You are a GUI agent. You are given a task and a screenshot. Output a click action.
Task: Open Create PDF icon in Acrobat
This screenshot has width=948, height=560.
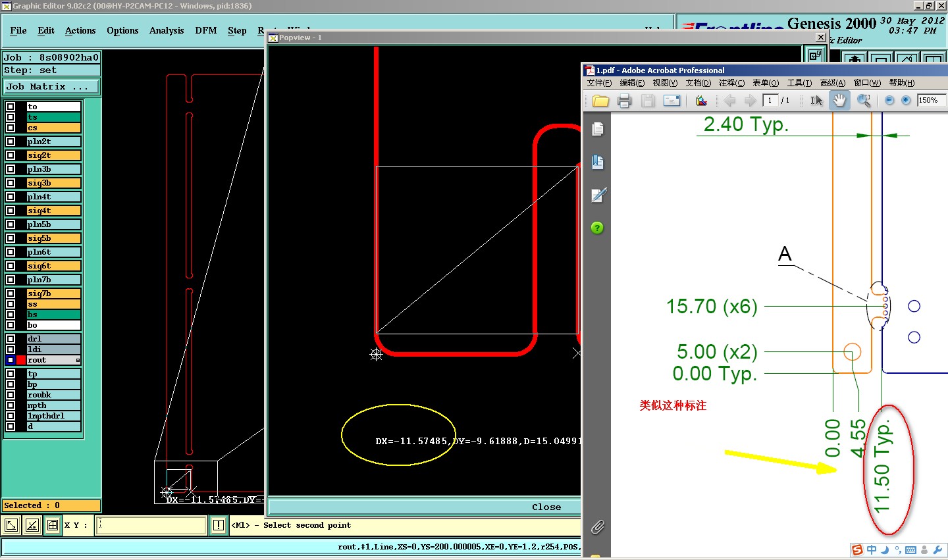pyautogui.click(x=702, y=101)
